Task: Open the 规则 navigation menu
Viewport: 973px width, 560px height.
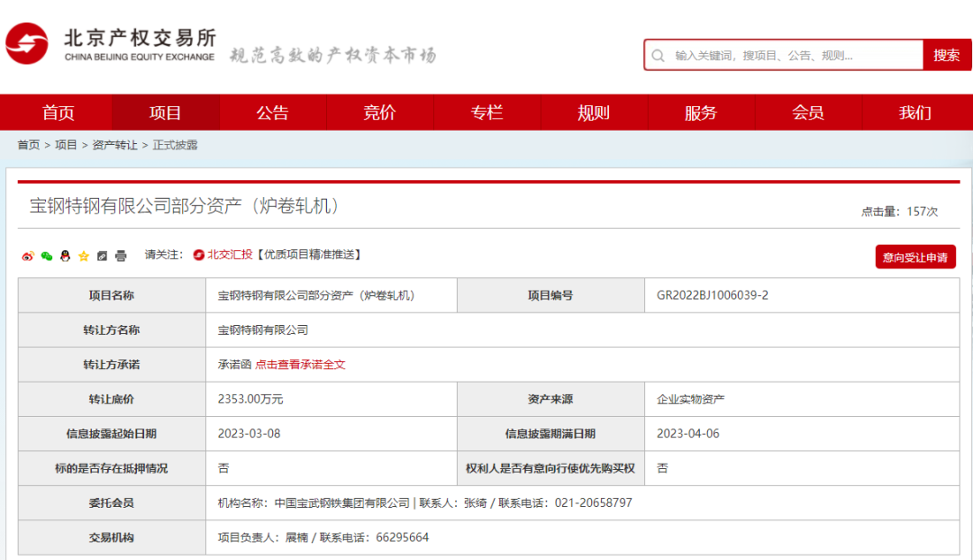Action: (x=594, y=113)
